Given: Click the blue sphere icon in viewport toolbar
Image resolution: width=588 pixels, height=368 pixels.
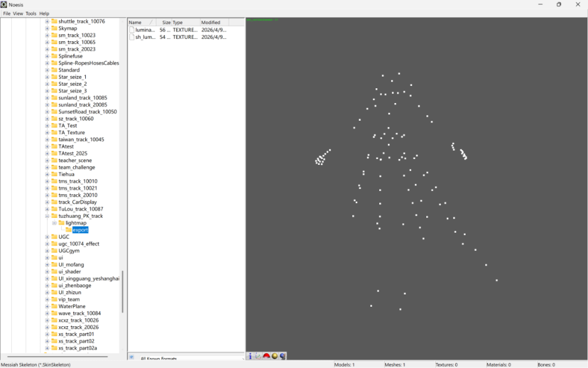Looking at the screenshot, I should (x=283, y=356).
